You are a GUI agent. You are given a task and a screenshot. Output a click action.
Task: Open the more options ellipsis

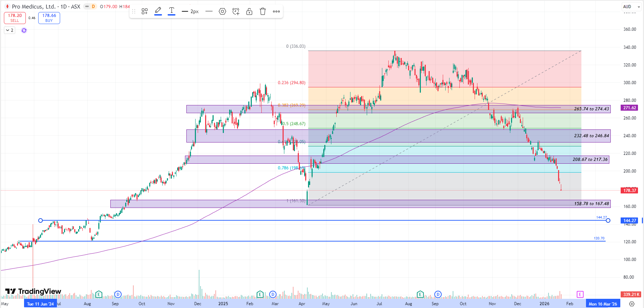click(276, 11)
